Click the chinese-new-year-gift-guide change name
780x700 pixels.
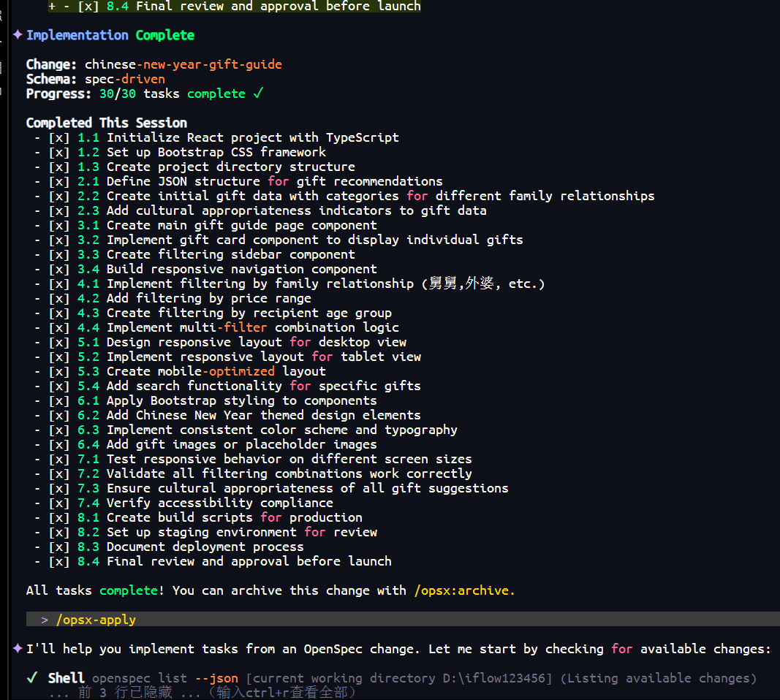[x=183, y=64]
